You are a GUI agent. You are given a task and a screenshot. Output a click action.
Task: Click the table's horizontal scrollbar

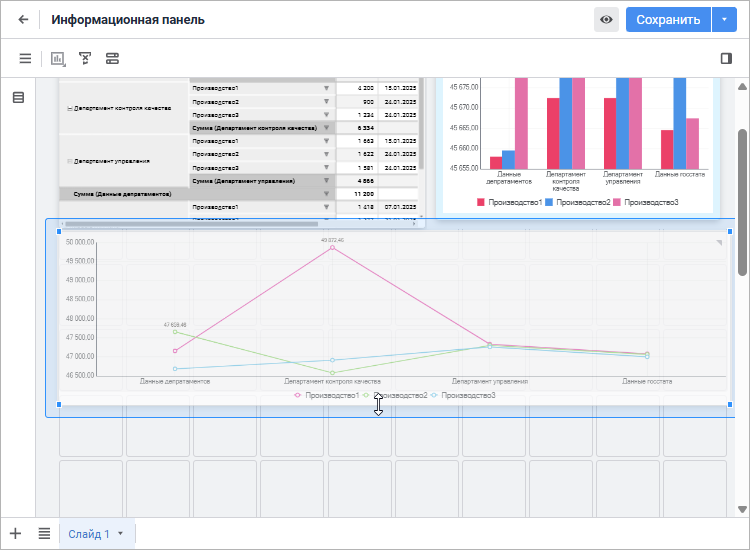click(191, 224)
